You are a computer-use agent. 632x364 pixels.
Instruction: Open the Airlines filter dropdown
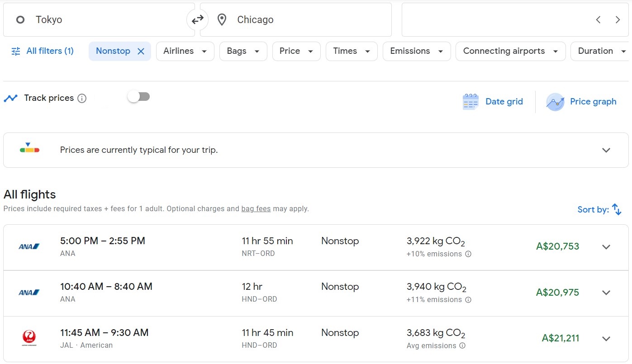pyautogui.click(x=185, y=51)
